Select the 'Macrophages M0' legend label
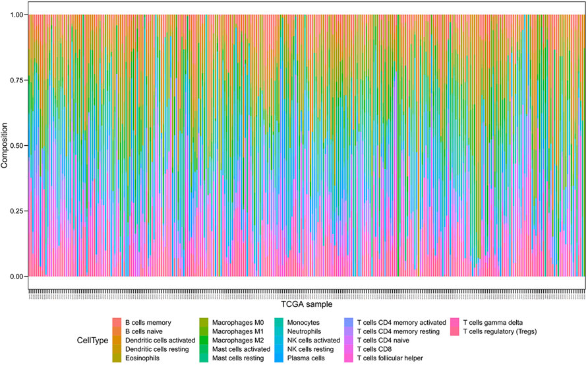 click(238, 323)
